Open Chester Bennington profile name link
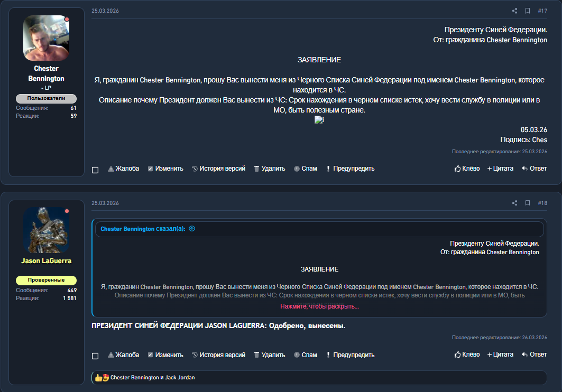 coord(46,73)
